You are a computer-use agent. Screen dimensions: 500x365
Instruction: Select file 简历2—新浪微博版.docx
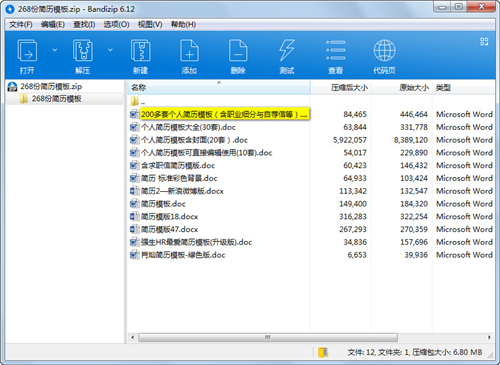(x=182, y=191)
